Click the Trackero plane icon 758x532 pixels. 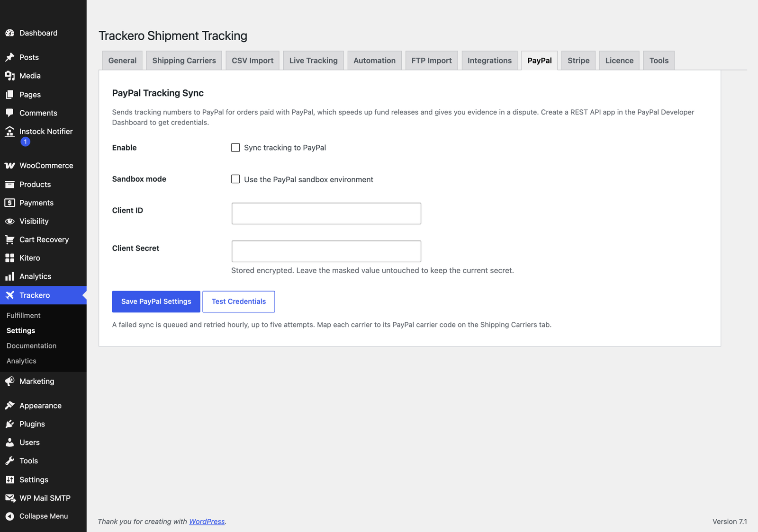[9, 295]
